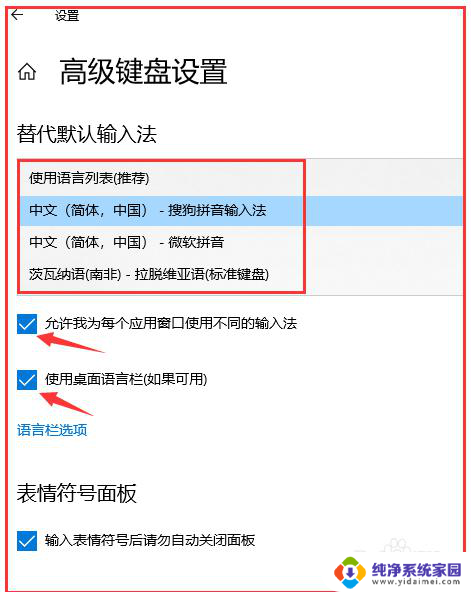Click label text 输入表情符号后请勿自动关闭面板
The height and width of the screenshot is (592, 471).
pyautogui.click(x=150, y=540)
